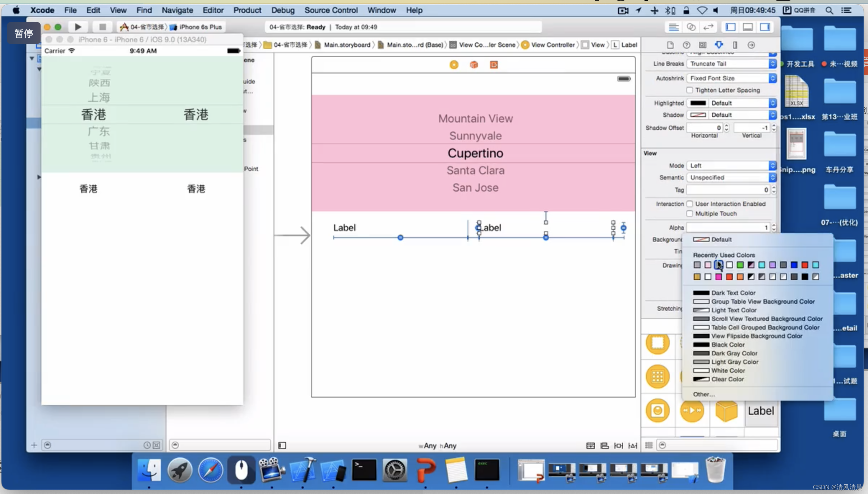
Task: Select Cupertino row in the picker view
Action: tap(475, 153)
